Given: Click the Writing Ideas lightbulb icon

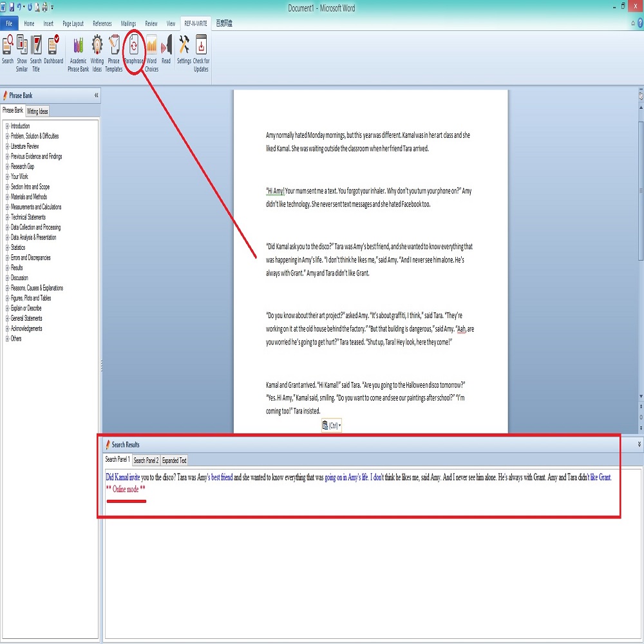Looking at the screenshot, I should 97,50.
